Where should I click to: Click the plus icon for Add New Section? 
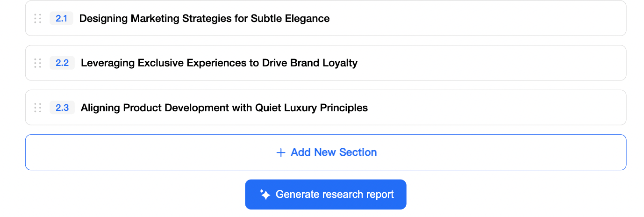tap(281, 153)
